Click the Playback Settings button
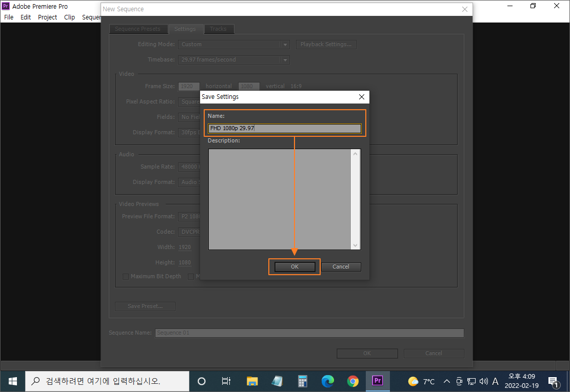 click(326, 44)
